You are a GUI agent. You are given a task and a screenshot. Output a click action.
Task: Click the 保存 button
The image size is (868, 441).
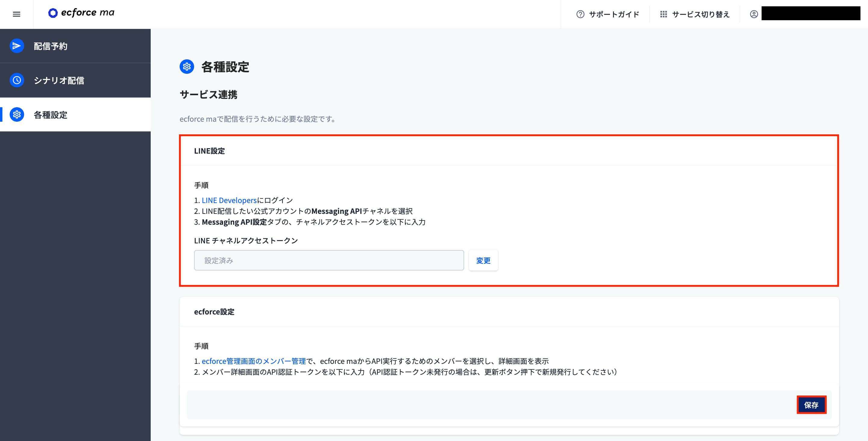811,405
